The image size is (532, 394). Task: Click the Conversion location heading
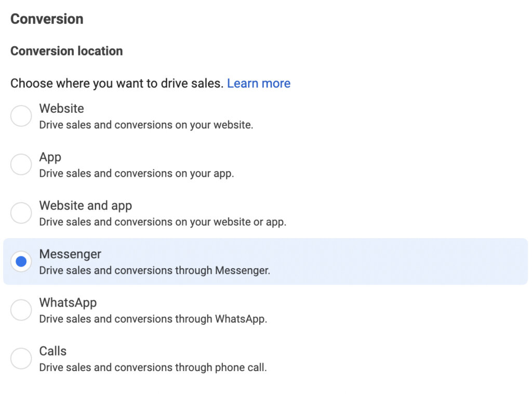pos(66,51)
